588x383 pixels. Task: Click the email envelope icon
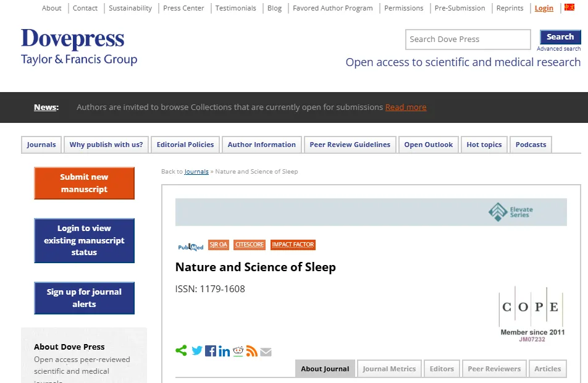point(266,352)
